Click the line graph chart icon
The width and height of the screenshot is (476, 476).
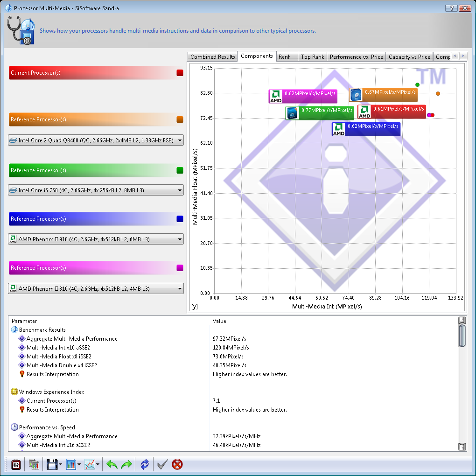(x=90, y=464)
